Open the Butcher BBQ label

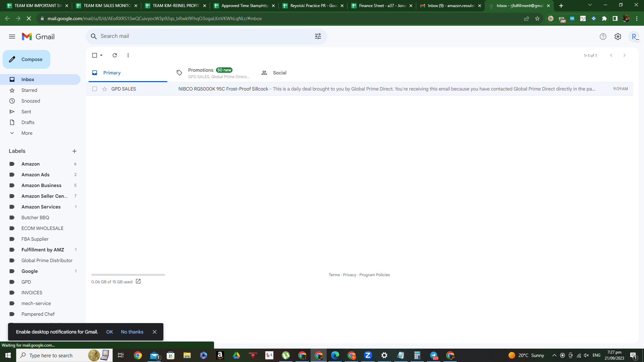[35, 218]
